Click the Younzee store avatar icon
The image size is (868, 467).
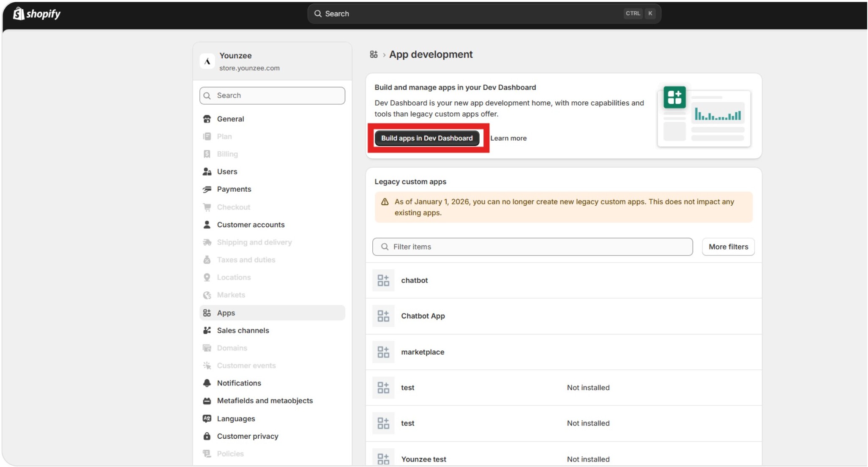click(x=207, y=62)
